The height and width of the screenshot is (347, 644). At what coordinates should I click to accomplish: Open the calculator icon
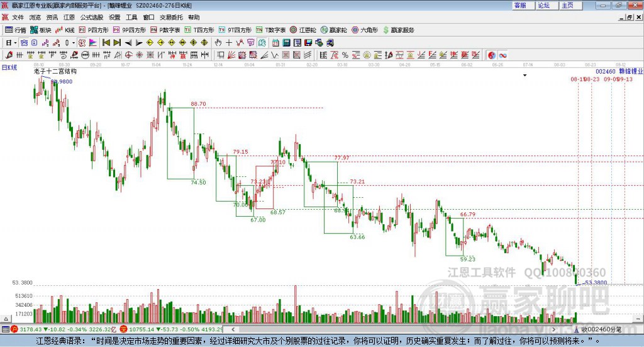286,43
